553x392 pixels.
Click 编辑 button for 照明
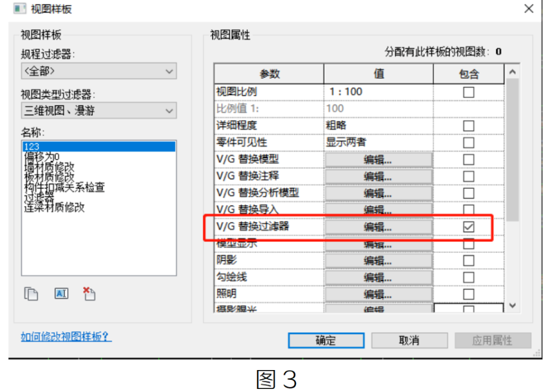378,294
